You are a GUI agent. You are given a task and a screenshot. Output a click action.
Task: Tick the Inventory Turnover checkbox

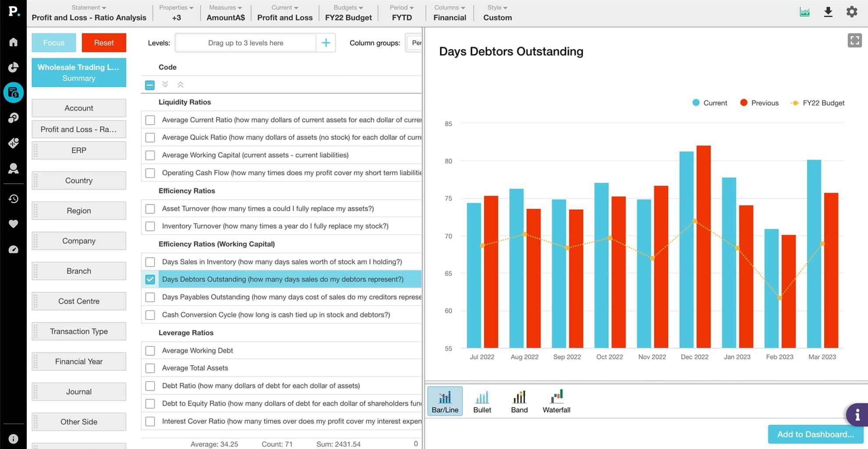(150, 226)
